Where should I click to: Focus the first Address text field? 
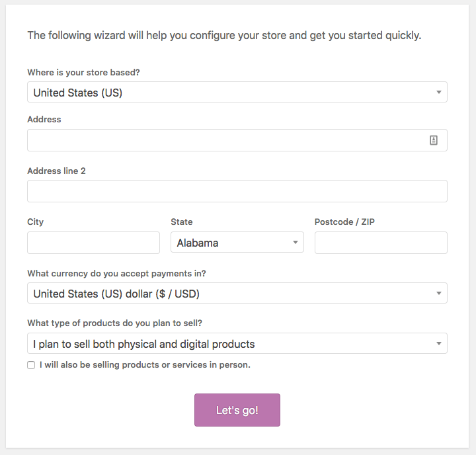point(225,140)
